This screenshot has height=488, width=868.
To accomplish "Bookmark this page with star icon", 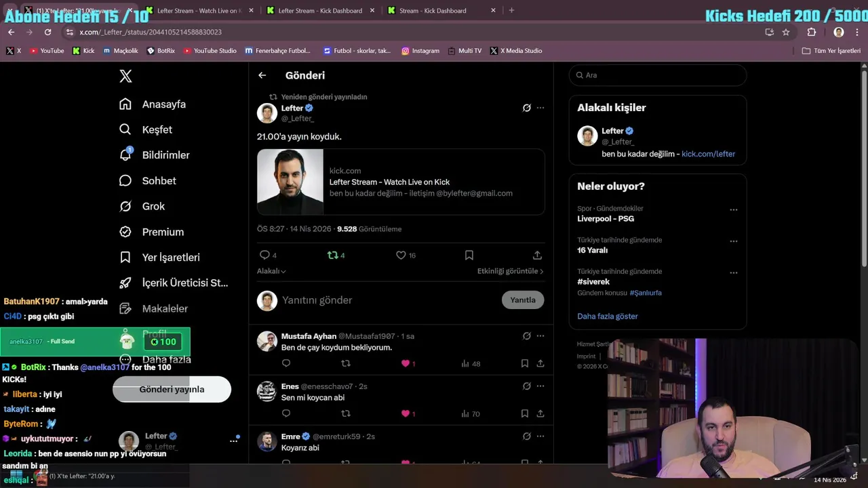I will tap(786, 32).
